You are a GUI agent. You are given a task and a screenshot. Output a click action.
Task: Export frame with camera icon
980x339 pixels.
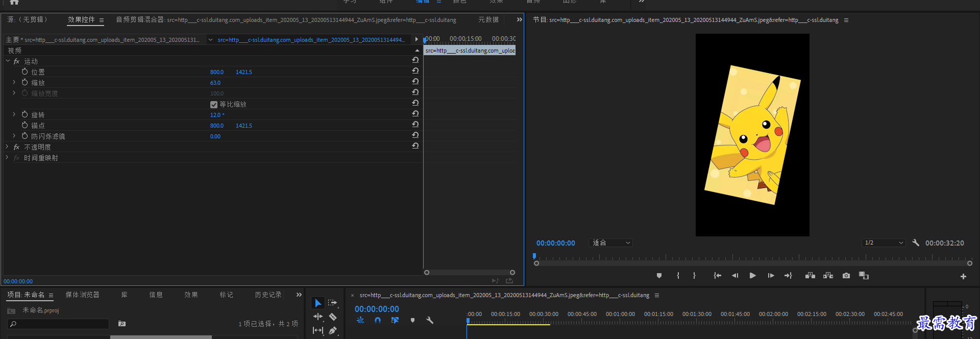(846, 276)
